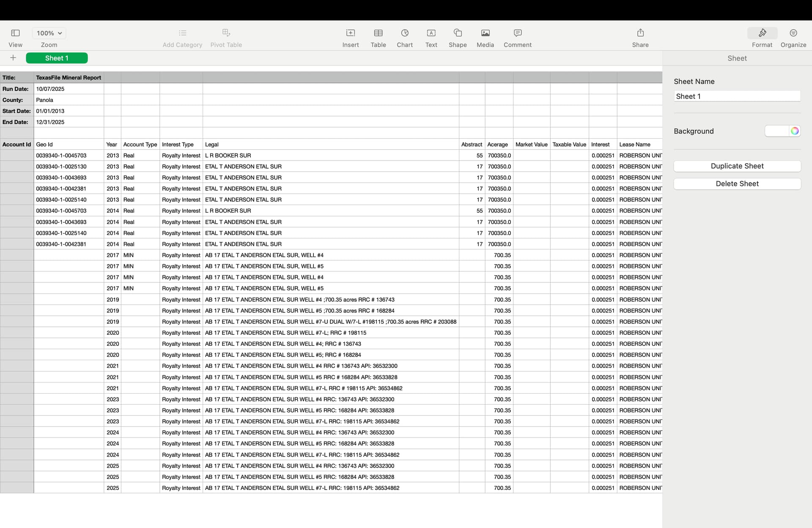Insert a Text box from toolbar
This screenshot has width=812, height=528.
(431, 33)
